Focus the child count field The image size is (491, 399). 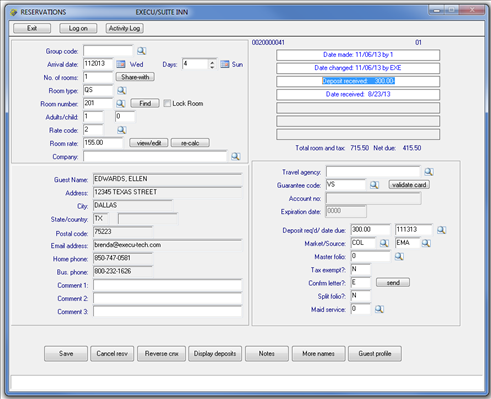pos(125,117)
